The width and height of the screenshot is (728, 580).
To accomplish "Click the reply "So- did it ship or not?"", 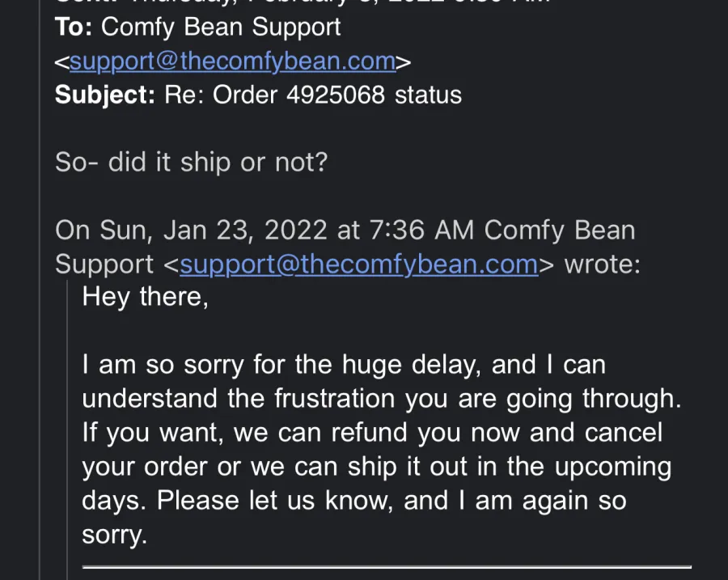I will coord(191,163).
